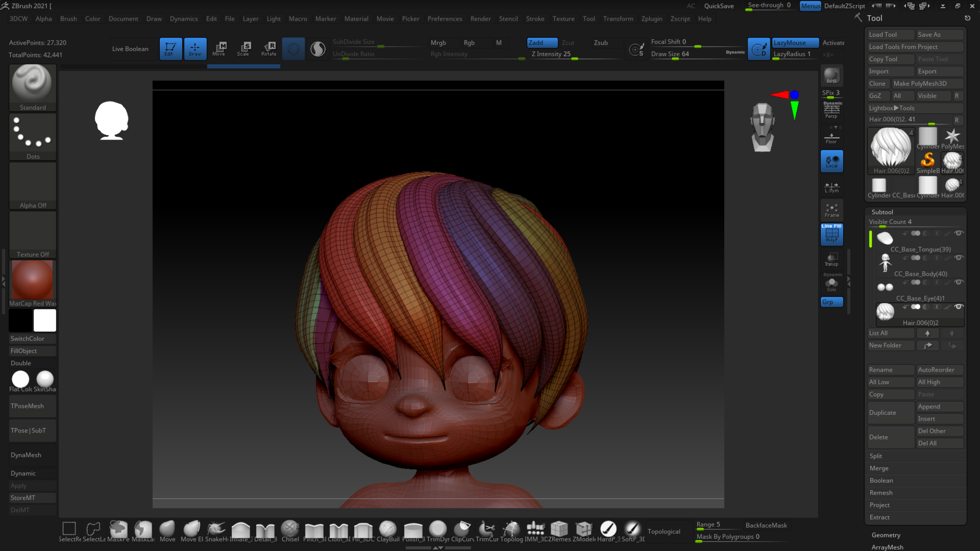This screenshot has height=551, width=980.
Task: Click the Frame view icon
Action: (832, 211)
